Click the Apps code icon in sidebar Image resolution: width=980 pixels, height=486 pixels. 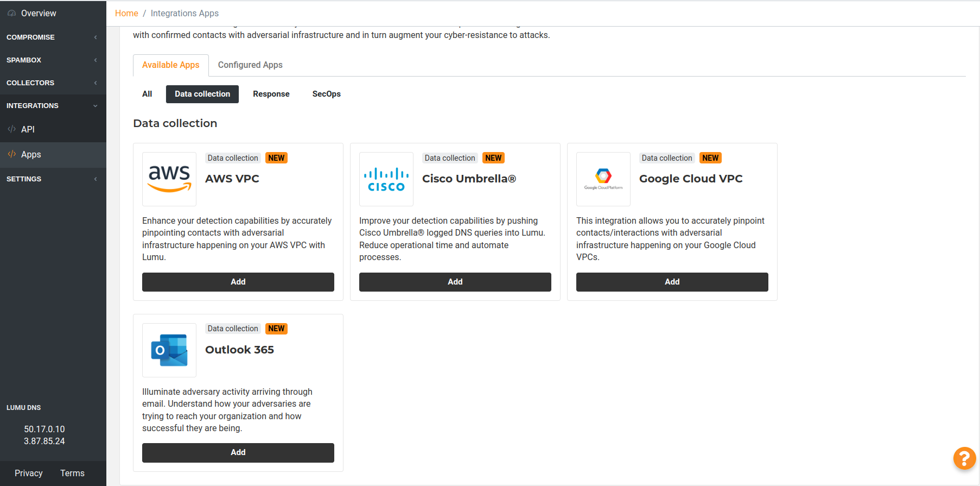point(11,154)
